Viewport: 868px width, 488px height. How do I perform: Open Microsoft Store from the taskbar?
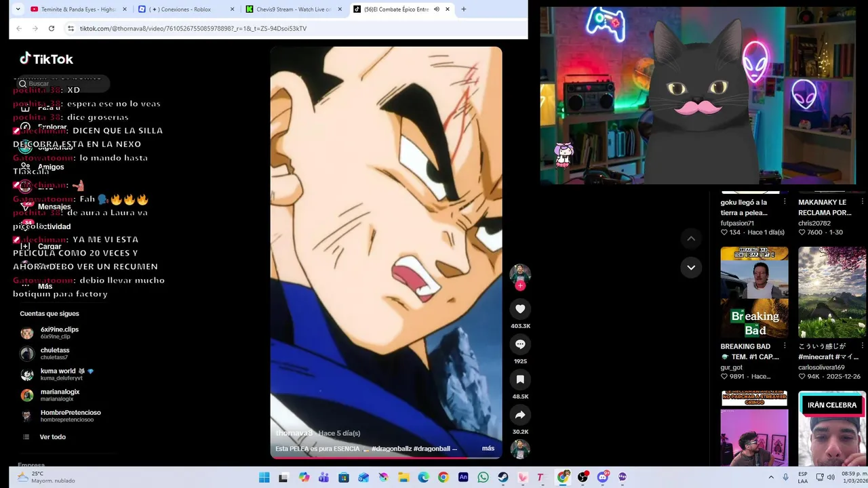pyautogui.click(x=344, y=477)
